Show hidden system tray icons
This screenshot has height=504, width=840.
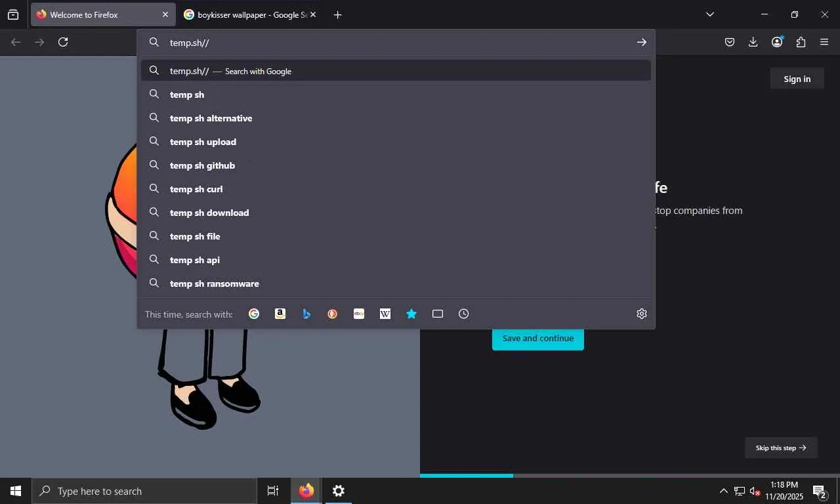723,491
